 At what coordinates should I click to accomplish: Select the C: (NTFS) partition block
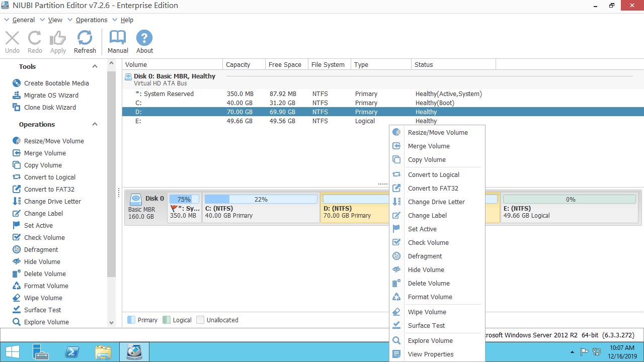pos(261,208)
